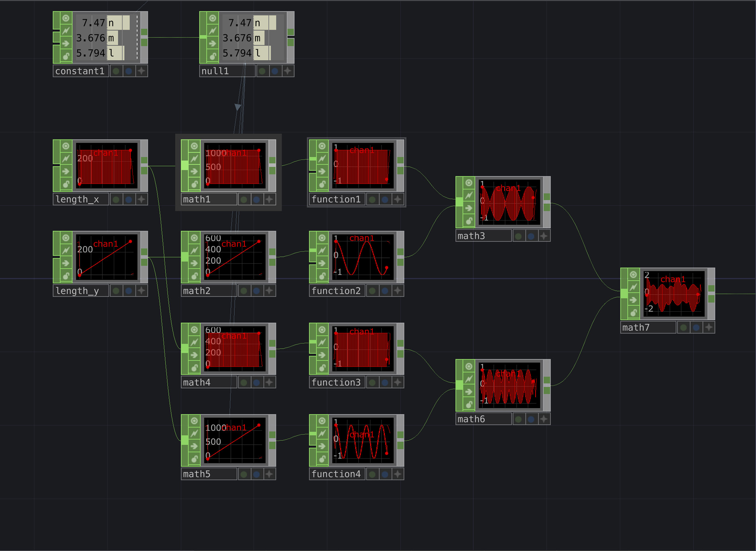Toggle the green dot flag on math7
Image resolution: width=756 pixels, height=551 pixels.
pos(684,328)
